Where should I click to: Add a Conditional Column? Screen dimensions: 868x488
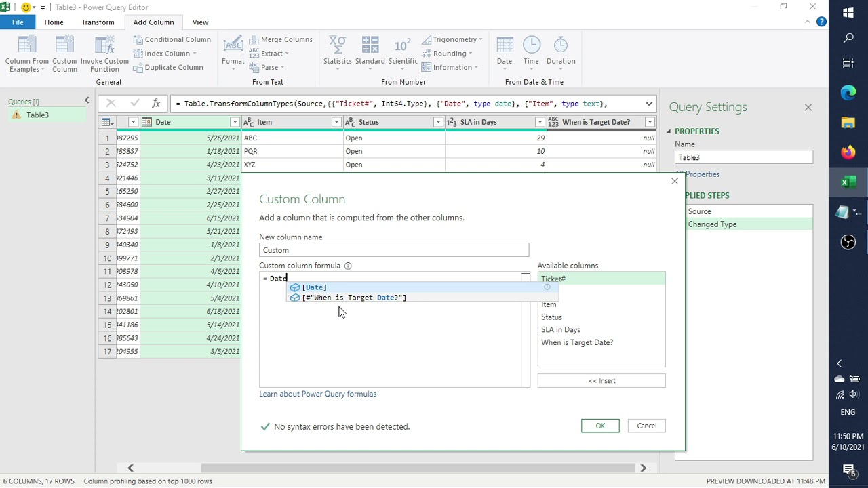pyautogui.click(x=172, y=39)
